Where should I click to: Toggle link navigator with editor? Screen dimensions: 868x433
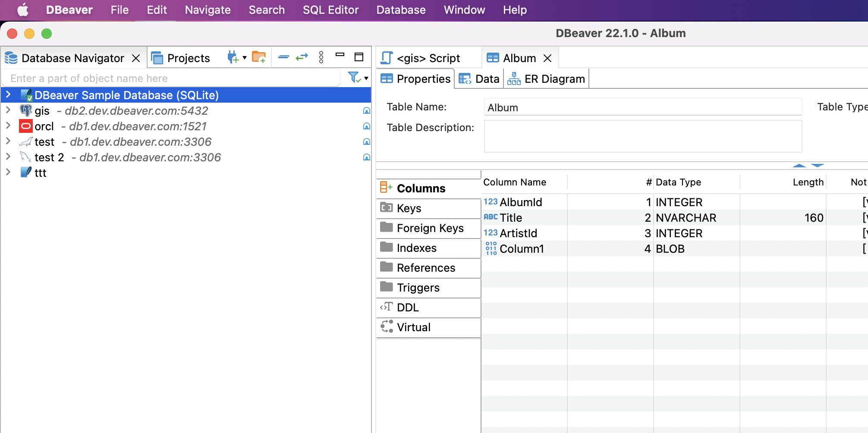[302, 56]
